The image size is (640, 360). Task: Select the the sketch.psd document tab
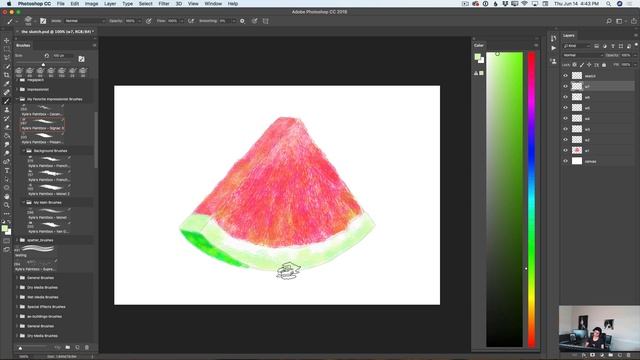click(57, 31)
